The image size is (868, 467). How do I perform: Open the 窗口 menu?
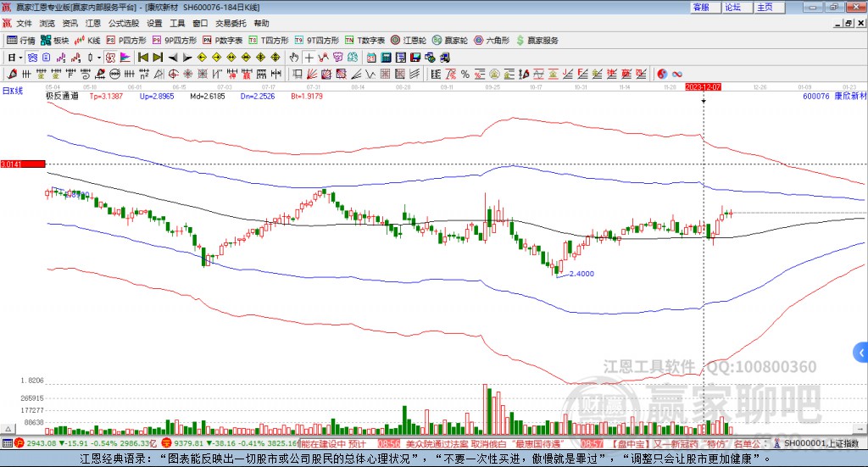(200, 23)
